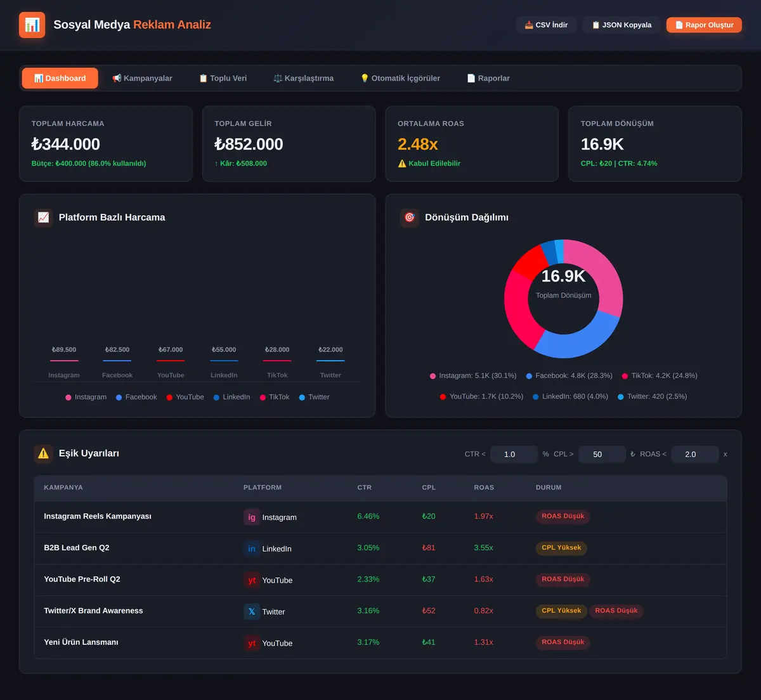Click the 'yt' icon in YouTube Pre-Roll Q2 row
The image size is (761, 700).
point(252,580)
